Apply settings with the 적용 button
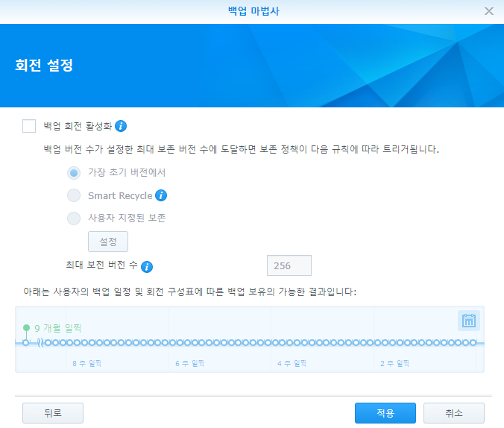504x428 pixels. pyautogui.click(x=385, y=413)
